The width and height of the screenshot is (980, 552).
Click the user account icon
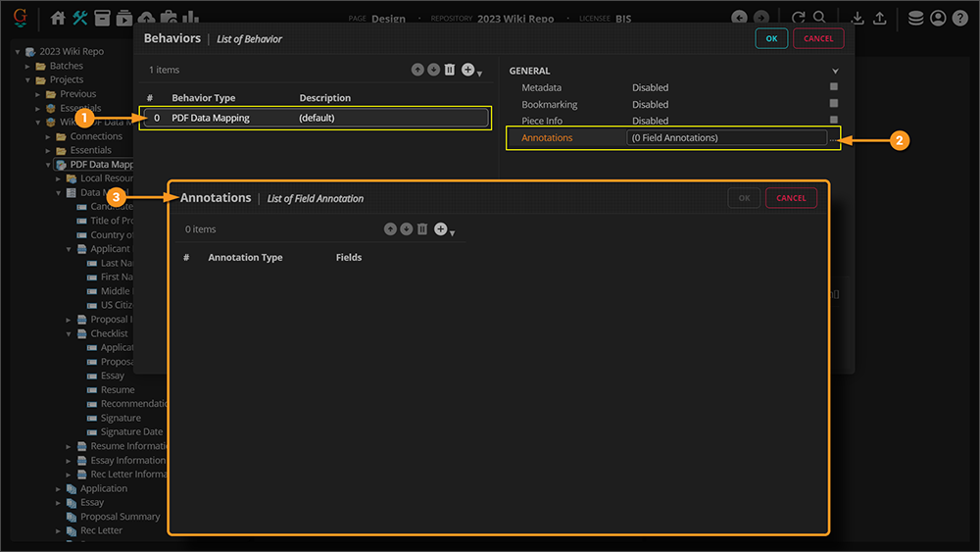tap(939, 18)
